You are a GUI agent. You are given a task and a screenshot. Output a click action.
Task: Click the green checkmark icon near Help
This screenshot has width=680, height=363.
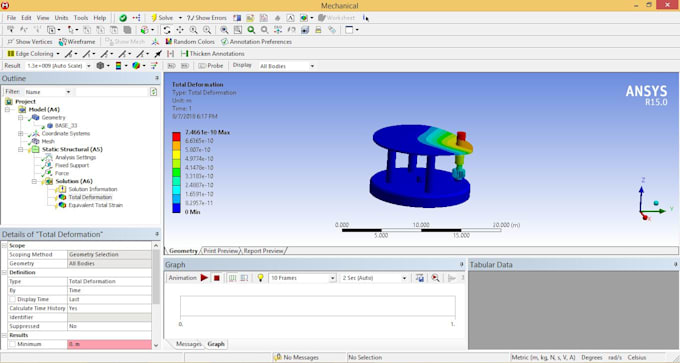[123, 18]
